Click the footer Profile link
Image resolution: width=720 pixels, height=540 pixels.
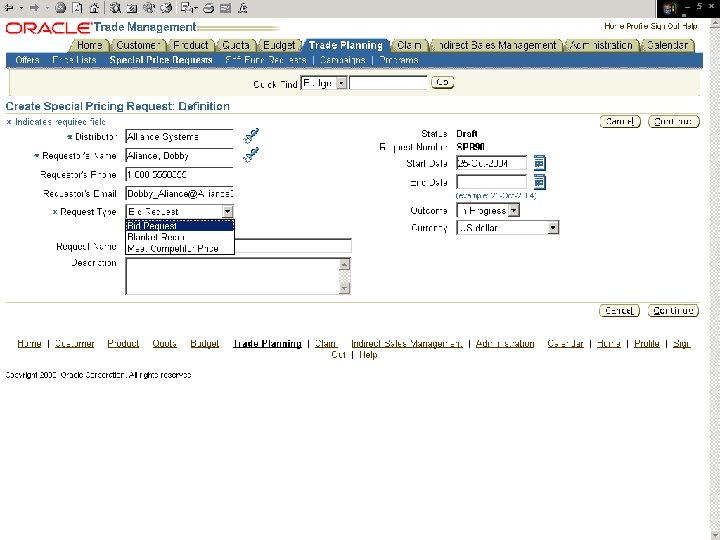pos(647,343)
